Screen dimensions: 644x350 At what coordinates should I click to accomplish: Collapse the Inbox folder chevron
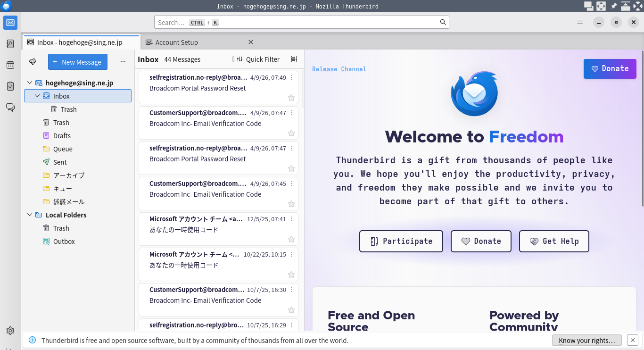click(37, 96)
